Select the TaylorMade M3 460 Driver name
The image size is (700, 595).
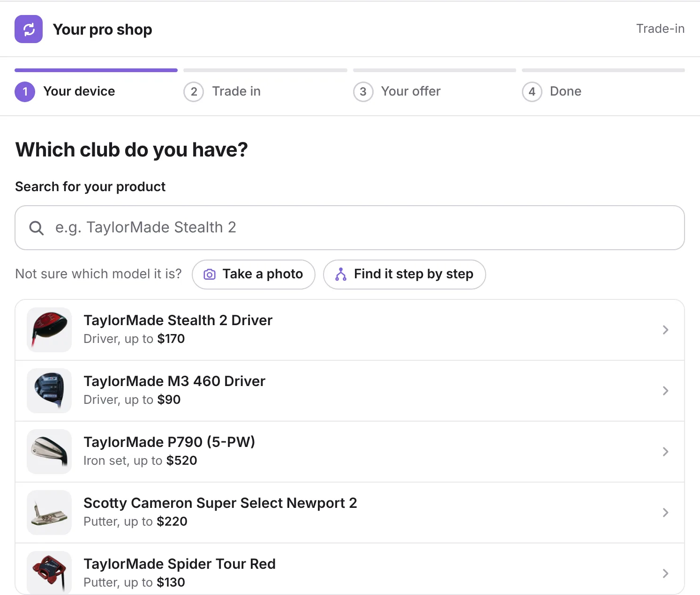tap(174, 381)
